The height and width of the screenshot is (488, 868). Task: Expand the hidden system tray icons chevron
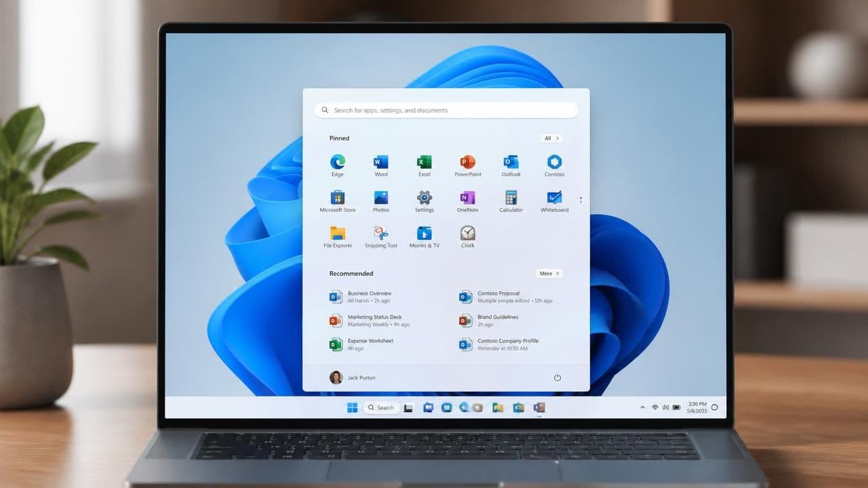(x=642, y=407)
